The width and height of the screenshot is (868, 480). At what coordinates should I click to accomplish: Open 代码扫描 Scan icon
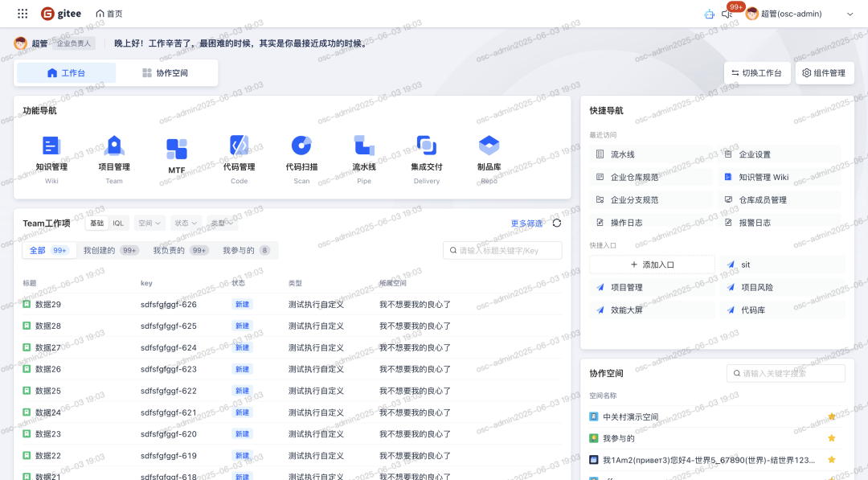[x=301, y=146]
